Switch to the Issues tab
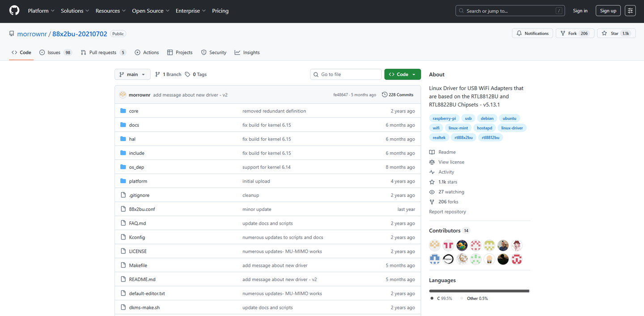644x316 pixels. [x=55, y=52]
